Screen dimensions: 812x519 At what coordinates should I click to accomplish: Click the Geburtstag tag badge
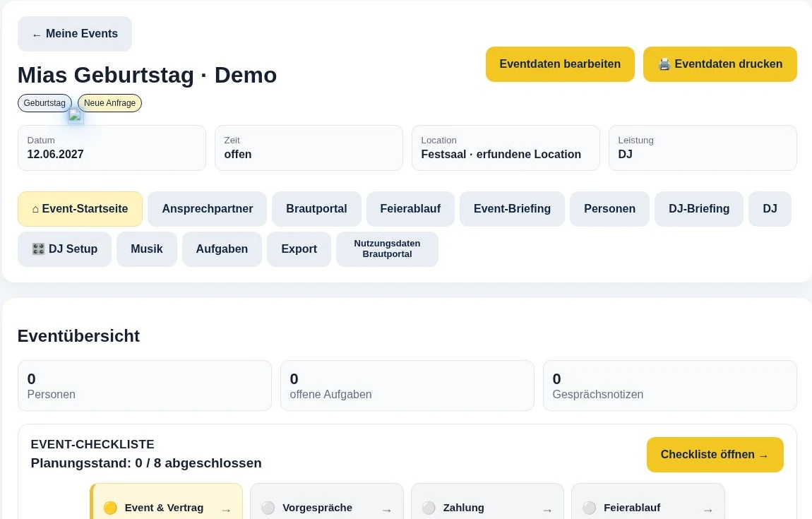coord(44,103)
